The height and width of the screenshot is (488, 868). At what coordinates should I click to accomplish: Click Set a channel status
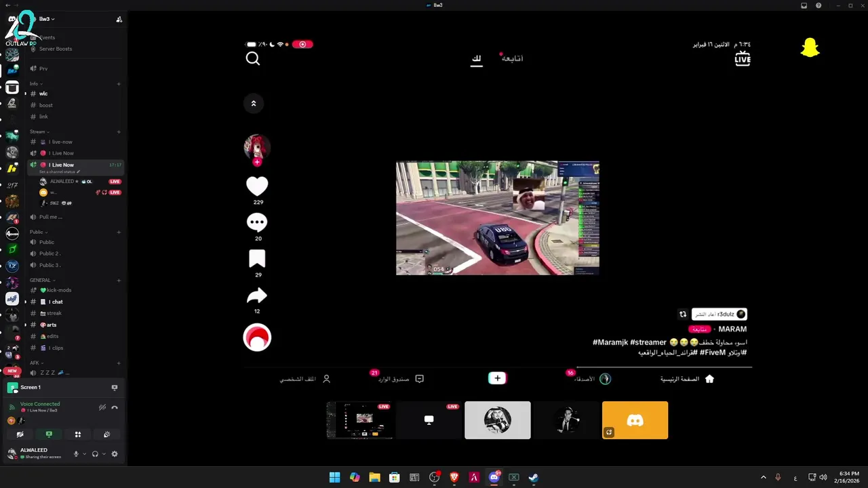(58, 172)
